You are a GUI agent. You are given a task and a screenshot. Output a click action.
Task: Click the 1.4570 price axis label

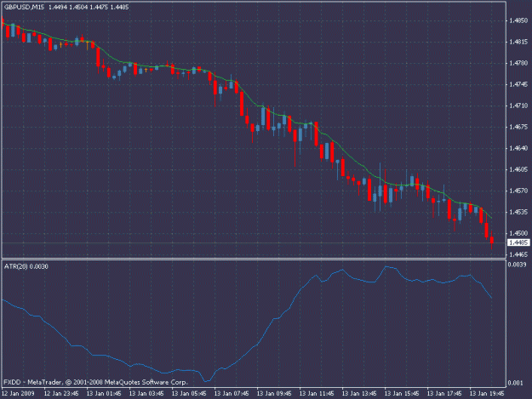point(518,191)
